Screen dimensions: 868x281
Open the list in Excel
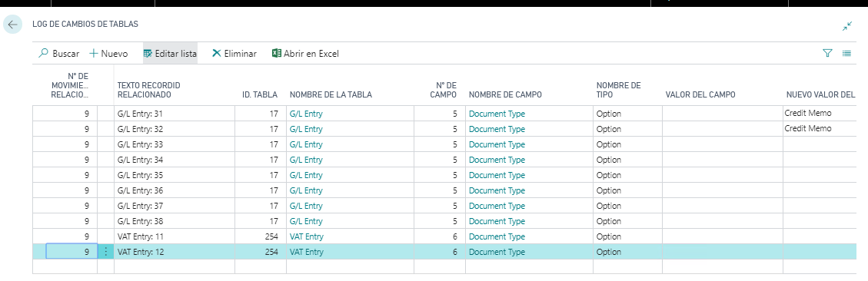[305, 54]
